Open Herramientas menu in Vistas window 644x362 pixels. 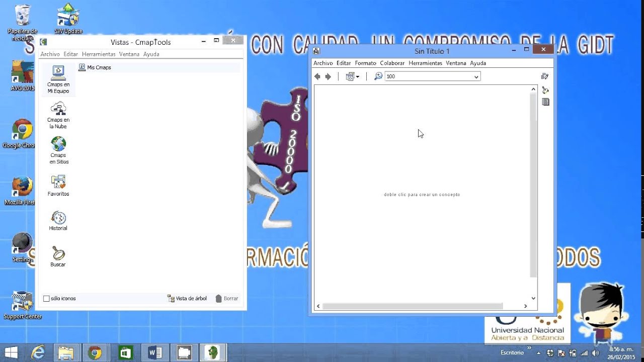(99, 54)
